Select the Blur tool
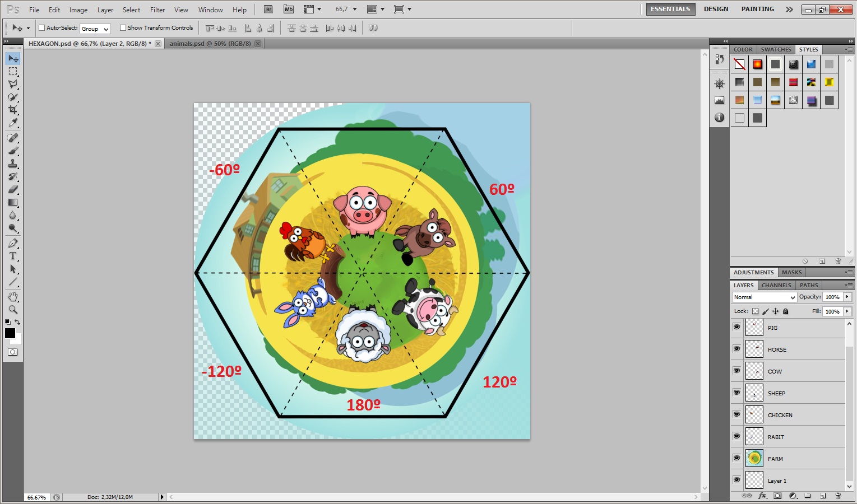The height and width of the screenshot is (504, 857). (x=13, y=215)
